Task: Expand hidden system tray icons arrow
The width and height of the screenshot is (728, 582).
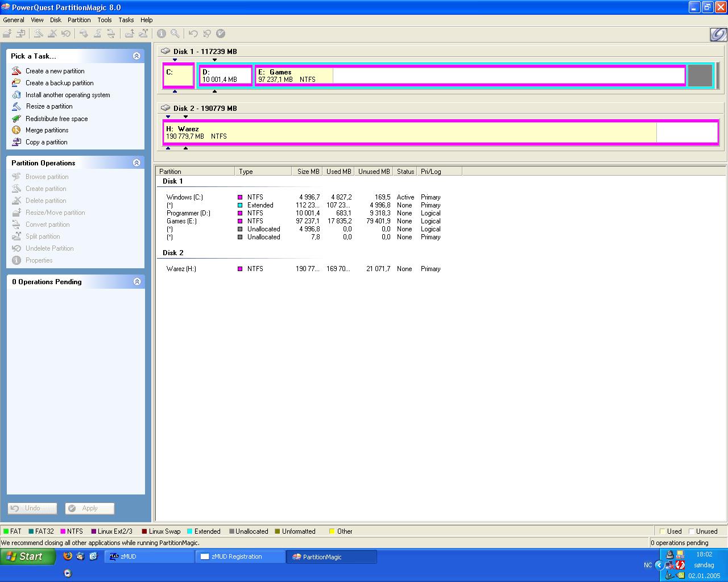Action: tap(659, 565)
